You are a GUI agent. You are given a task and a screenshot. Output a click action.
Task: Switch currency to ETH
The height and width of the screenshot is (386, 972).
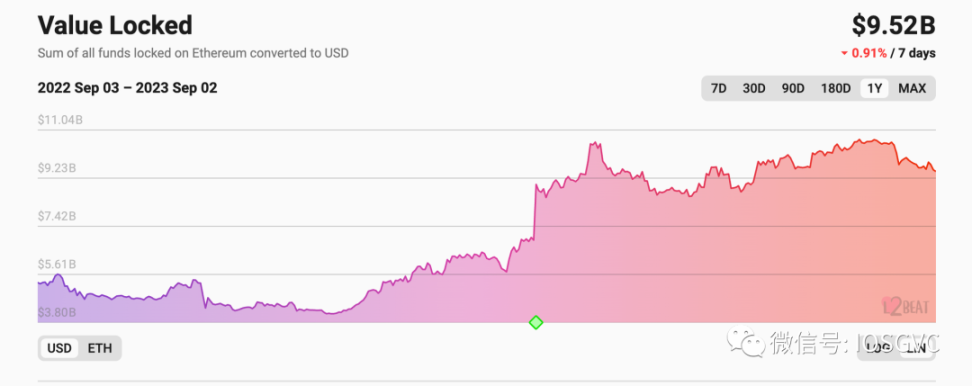pyautogui.click(x=100, y=348)
